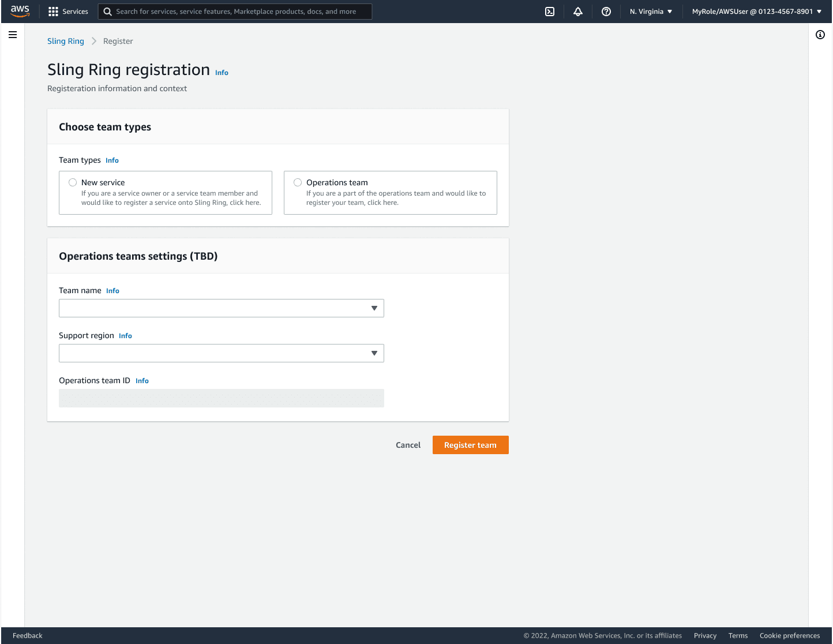Open Cookie preferences in footer
Viewport: 833px width, 644px height.
pyautogui.click(x=790, y=635)
